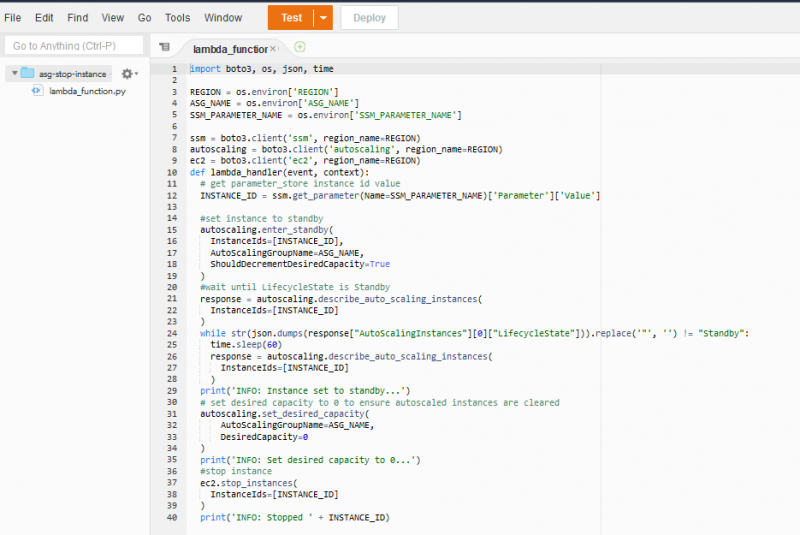The image size is (800, 535).
Task: Click the Python file icon beside lambda_function.py
Action: (x=37, y=91)
